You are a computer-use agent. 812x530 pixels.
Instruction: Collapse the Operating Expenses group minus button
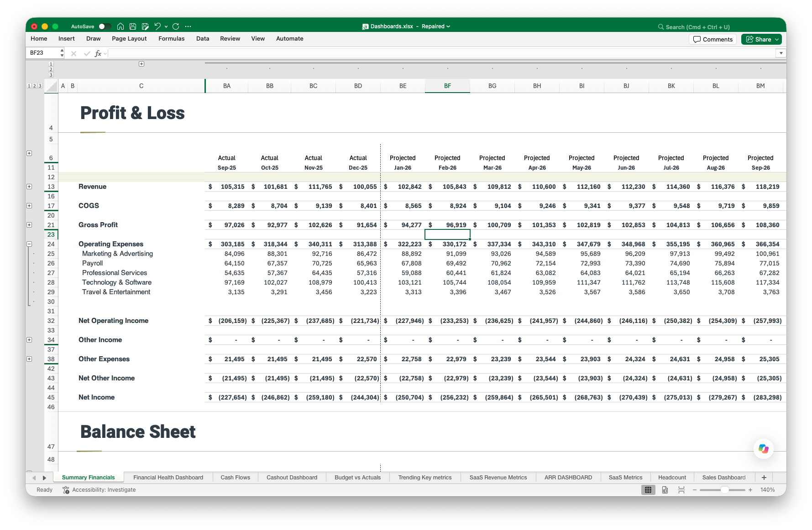[29, 244]
